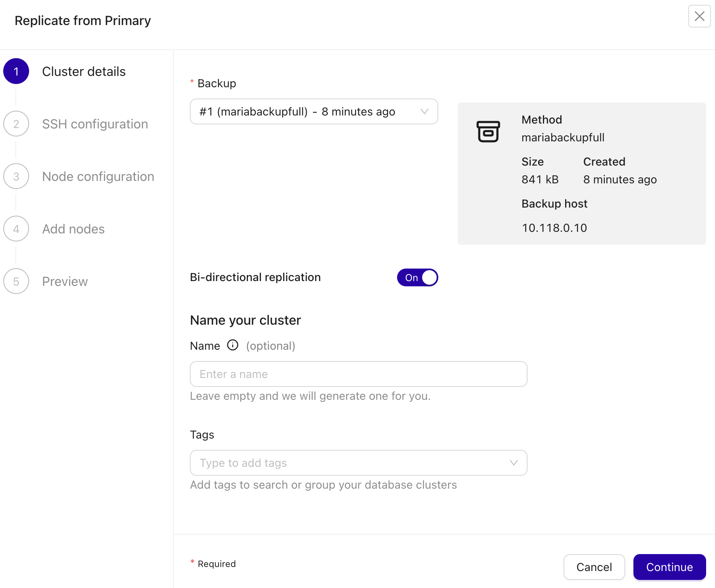Expand the Tags dropdown
The width and height of the screenshot is (715, 588).
513,463
